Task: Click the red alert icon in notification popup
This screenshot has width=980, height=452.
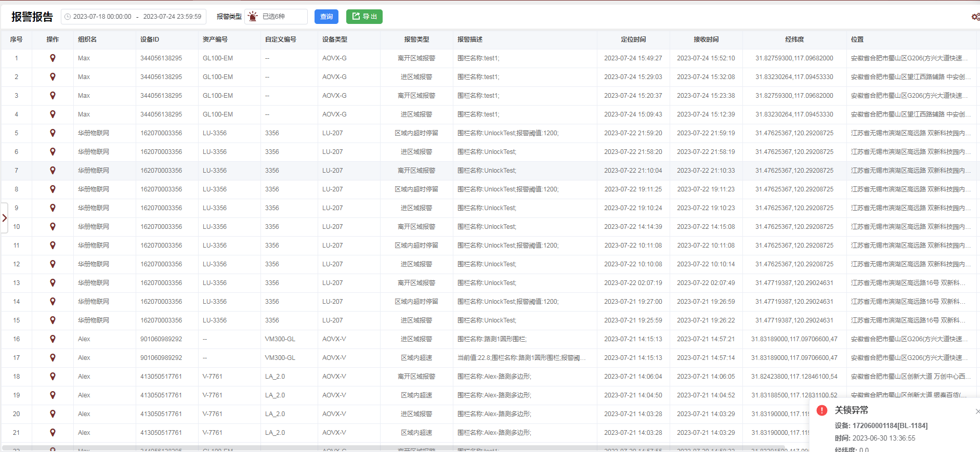Action: tap(822, 410)
